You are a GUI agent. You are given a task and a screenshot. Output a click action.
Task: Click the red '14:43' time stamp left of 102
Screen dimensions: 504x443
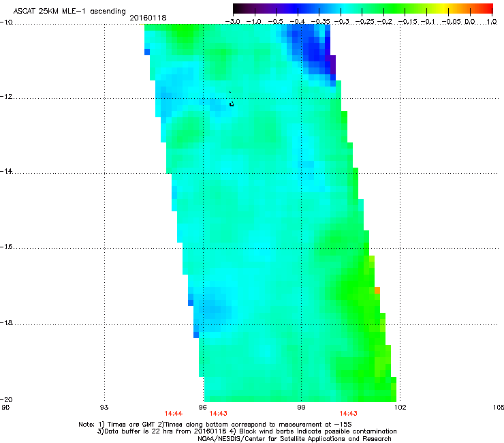tap(349, 414)
